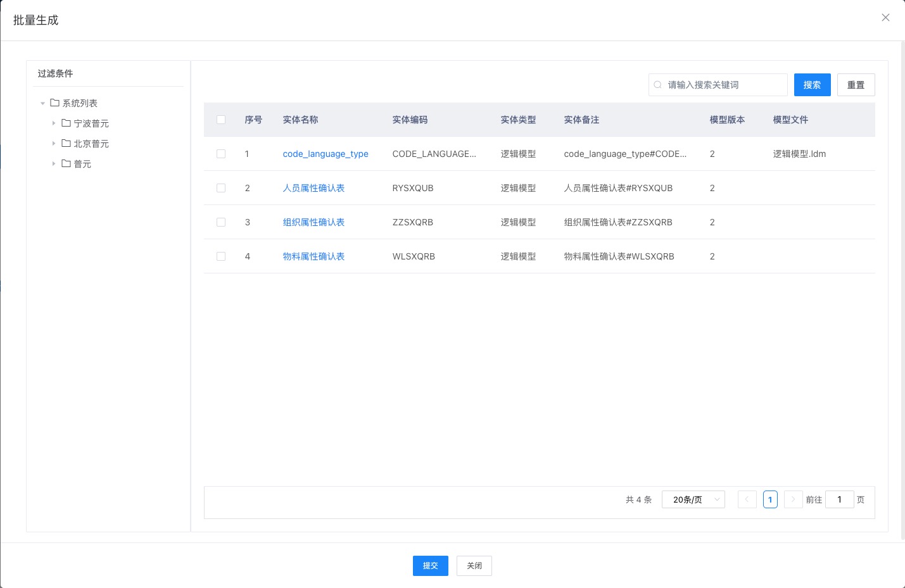Screen dimensions: 905x588
Task: Check the checkbox for code_language_type row
Action: pos(221,154)
